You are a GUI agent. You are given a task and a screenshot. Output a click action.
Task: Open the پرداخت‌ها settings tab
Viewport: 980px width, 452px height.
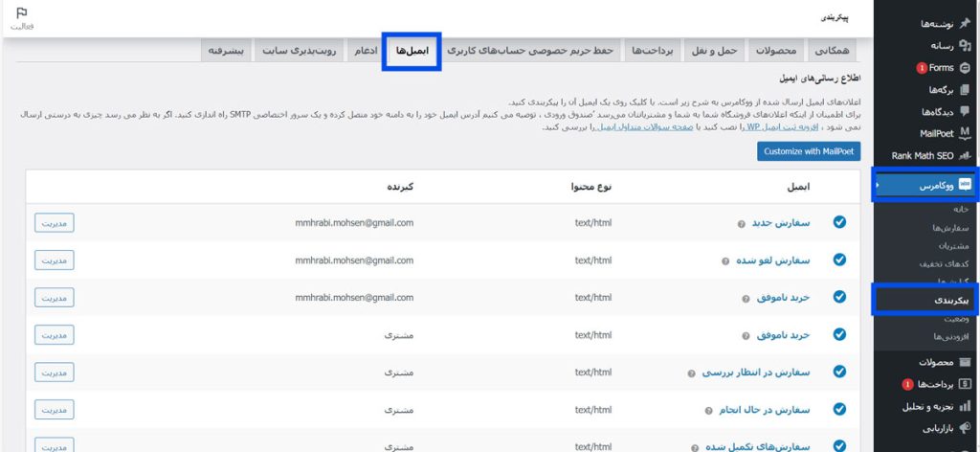[653, 51]
